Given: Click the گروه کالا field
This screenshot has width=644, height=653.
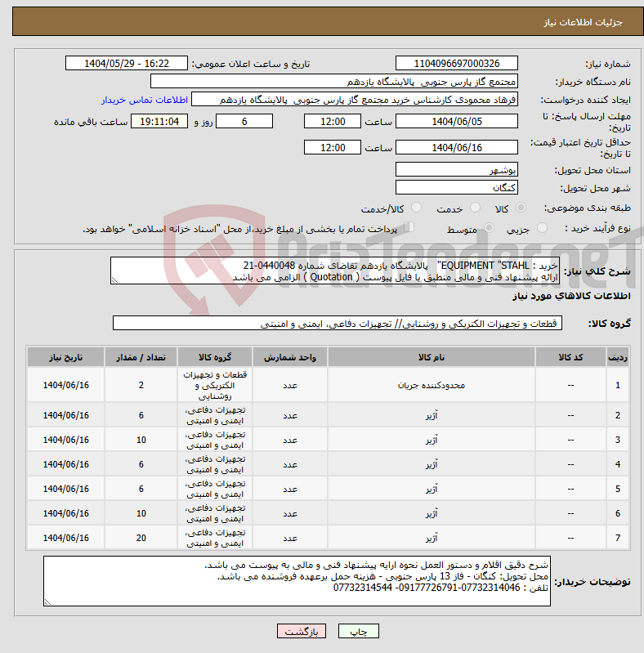Looking at the screenshot, I should (x=338, y=323).
